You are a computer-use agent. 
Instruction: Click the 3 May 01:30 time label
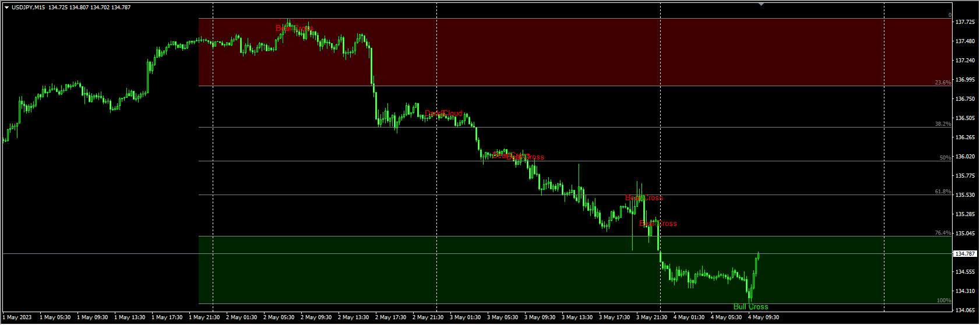coord(466,317)
